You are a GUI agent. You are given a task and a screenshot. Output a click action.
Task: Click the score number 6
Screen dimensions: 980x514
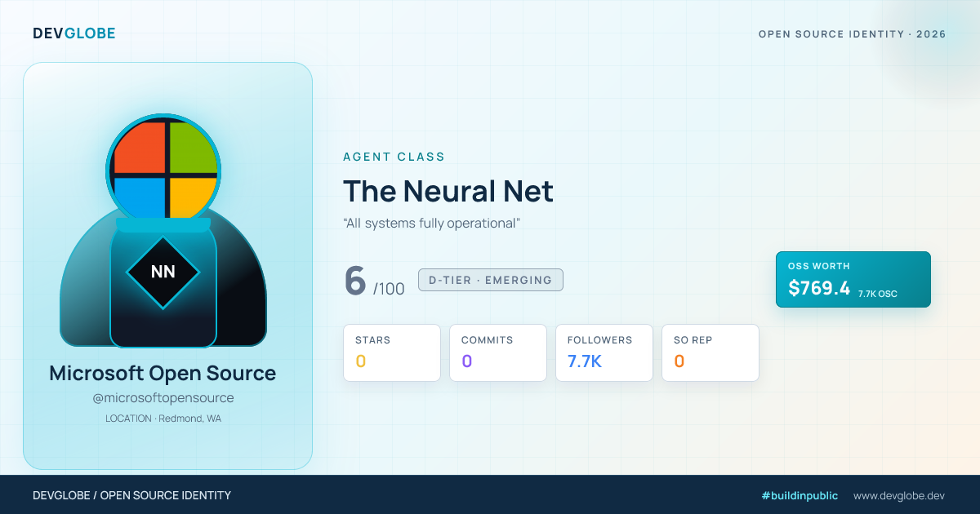click(355, 281)
